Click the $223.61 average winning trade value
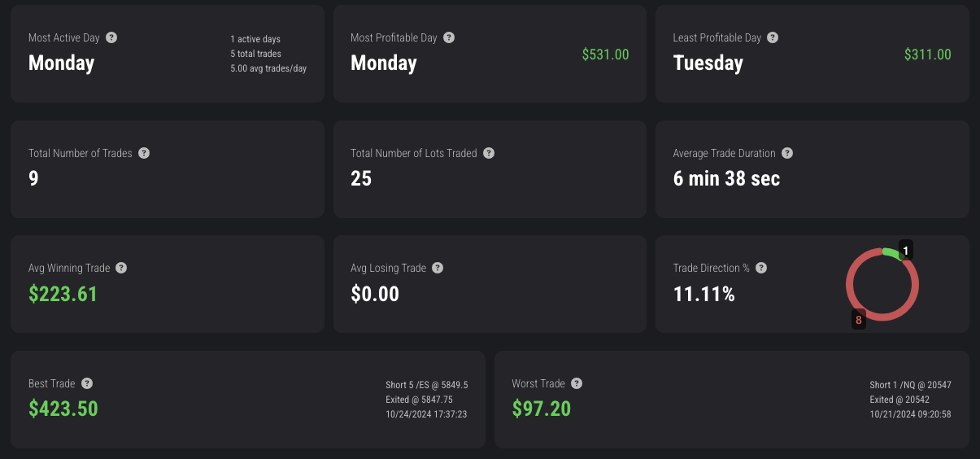The height and width of the screenshot is (459, 980). (63, 294)
